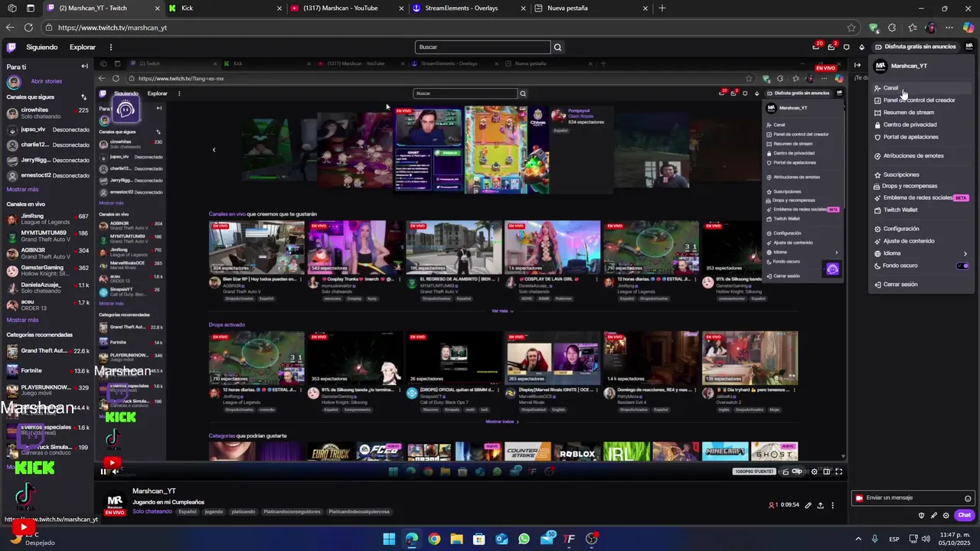The height and width of the screenshot is (551, 980).
Task: Click Abrir stories in the sidebar
Action: (46, 81)
